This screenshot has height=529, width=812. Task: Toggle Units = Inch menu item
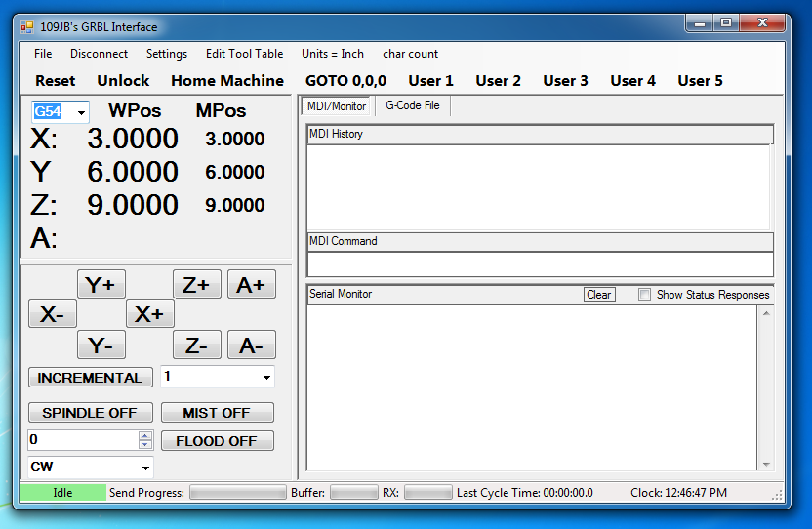(x=333, y=54)
